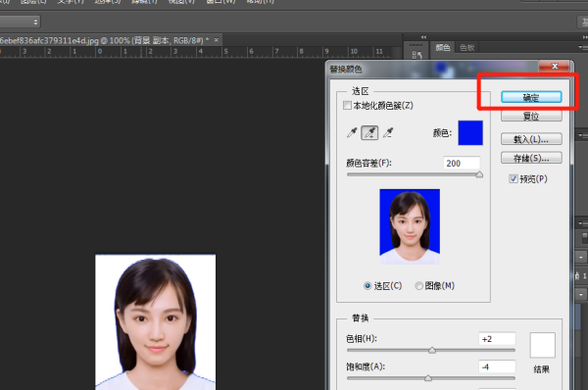The width and height of the screenshot is (588, 390).
Task: Confirm with the 确定 button
Action: pos(531,98)
